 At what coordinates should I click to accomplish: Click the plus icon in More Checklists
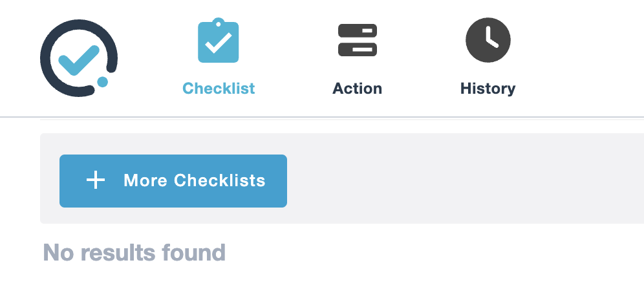point(96,180)
